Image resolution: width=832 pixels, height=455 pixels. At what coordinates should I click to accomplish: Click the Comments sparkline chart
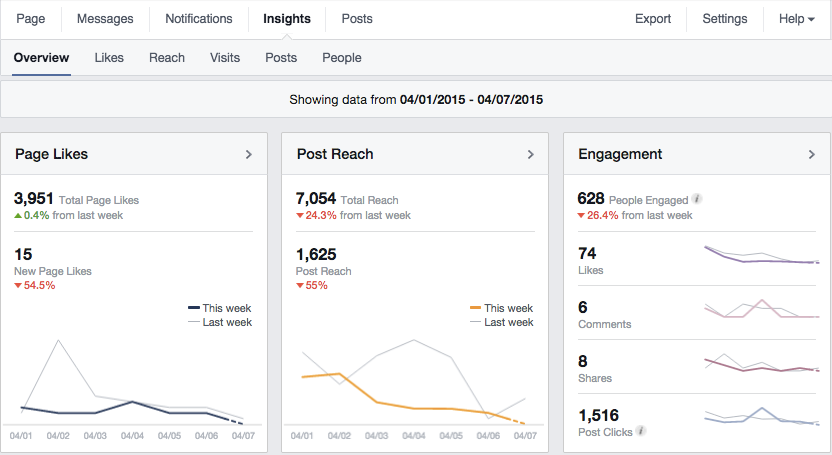(x=762, y=311)
